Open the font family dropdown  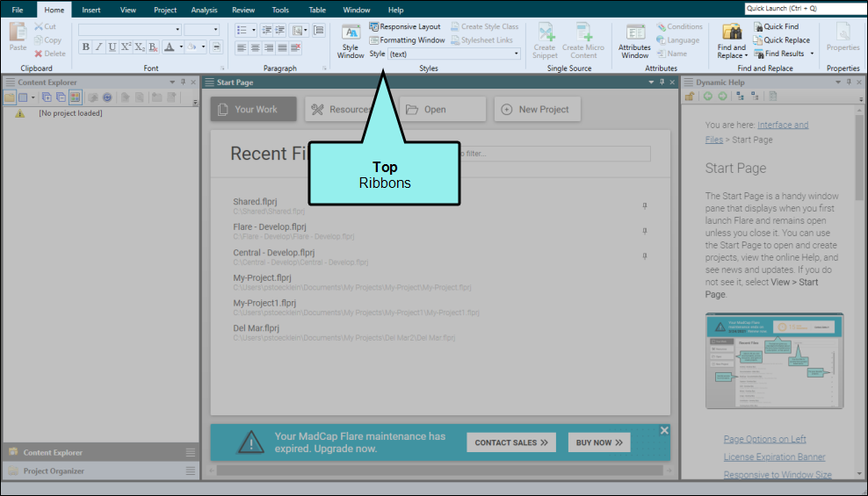(177, 30)
